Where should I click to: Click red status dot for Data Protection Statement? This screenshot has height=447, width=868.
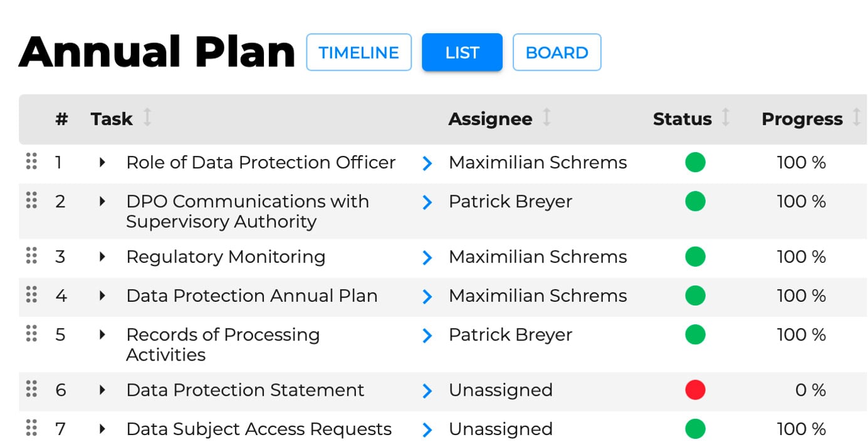[x=695, y=390]
